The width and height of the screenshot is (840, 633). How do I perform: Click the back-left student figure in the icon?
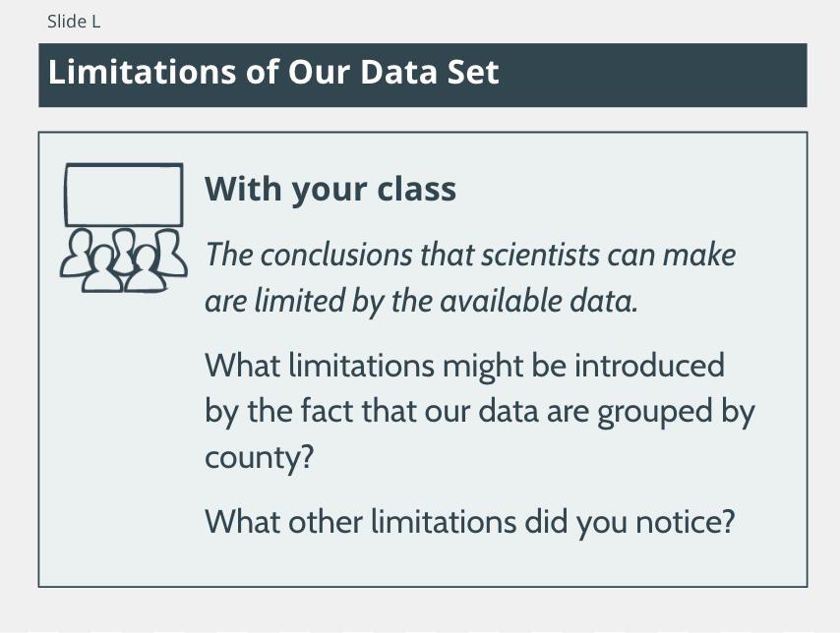tap(79, 253)
